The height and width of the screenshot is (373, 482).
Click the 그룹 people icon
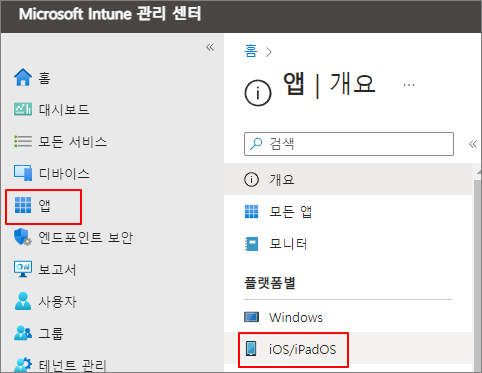pos(23,333)
